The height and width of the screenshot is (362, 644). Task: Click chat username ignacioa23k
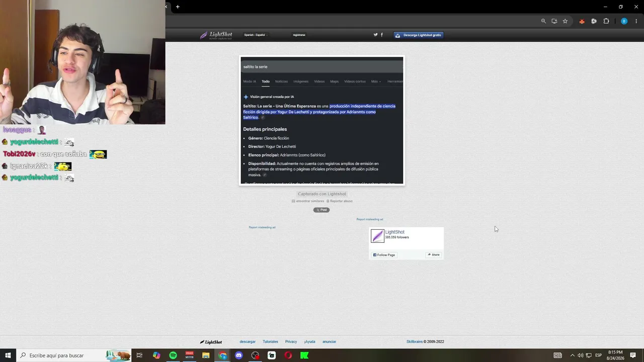29,166
